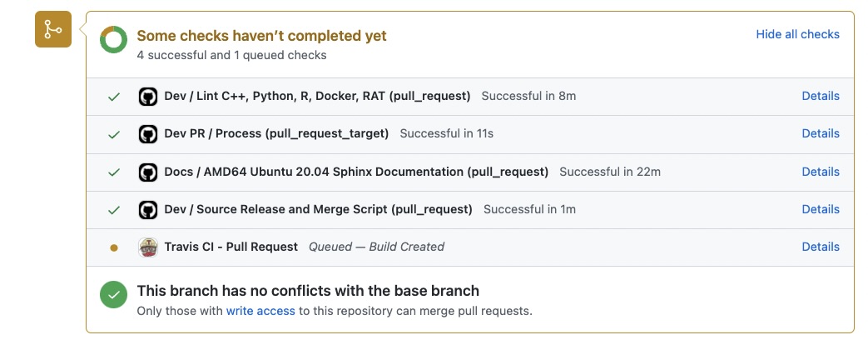The image size is (868, 340).
Task: Click the yellow queued status dot
Action: tap(114, 247)
